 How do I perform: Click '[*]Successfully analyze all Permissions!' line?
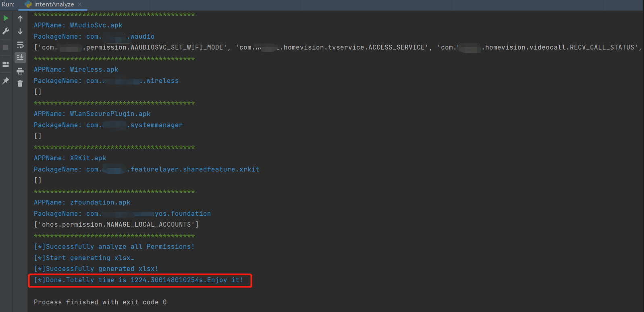114,247
